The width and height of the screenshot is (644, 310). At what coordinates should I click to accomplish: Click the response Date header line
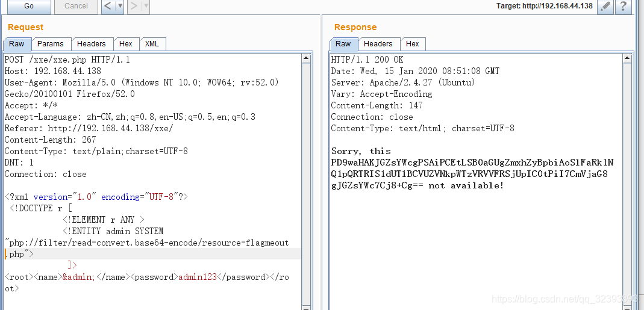[415, 72]
